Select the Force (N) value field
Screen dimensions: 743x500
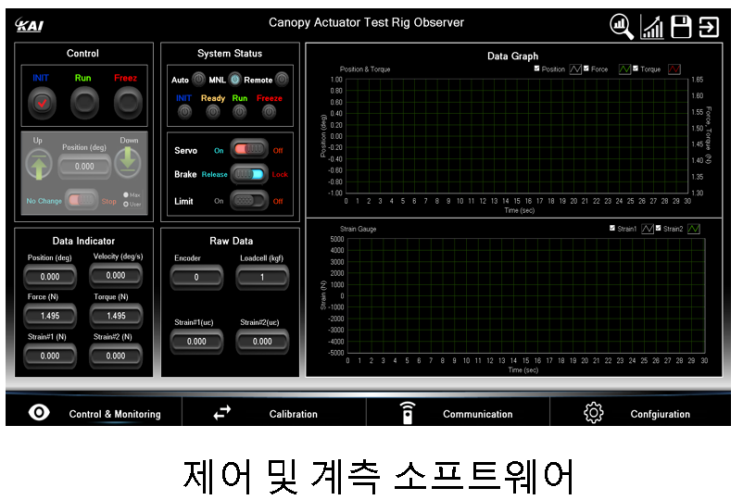pyautogui.click(x=50, y=316)
